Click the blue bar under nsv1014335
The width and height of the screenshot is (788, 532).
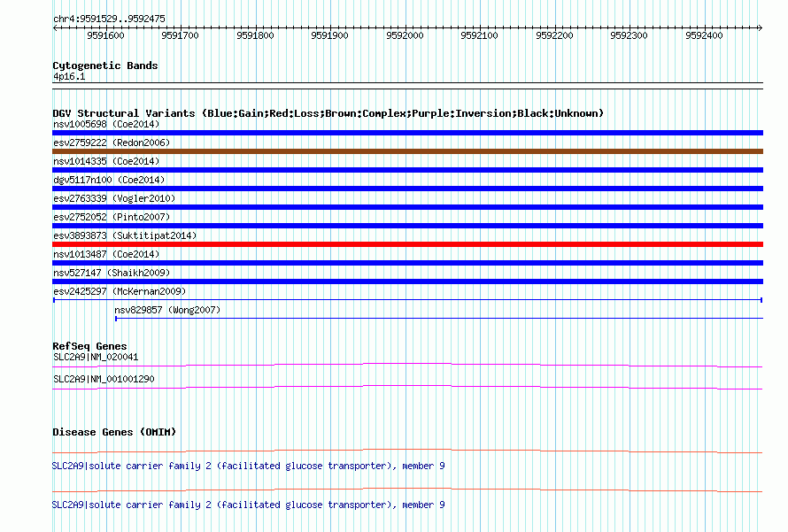pos(407,170)
